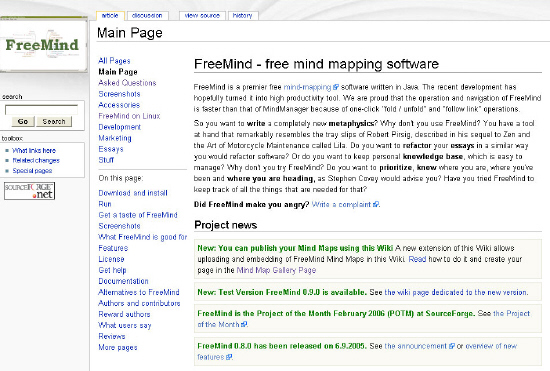The width and height of the screenshot is (550, 371).
Task: Open the Mind Map Gallery Page link
Action: [276, 270]
